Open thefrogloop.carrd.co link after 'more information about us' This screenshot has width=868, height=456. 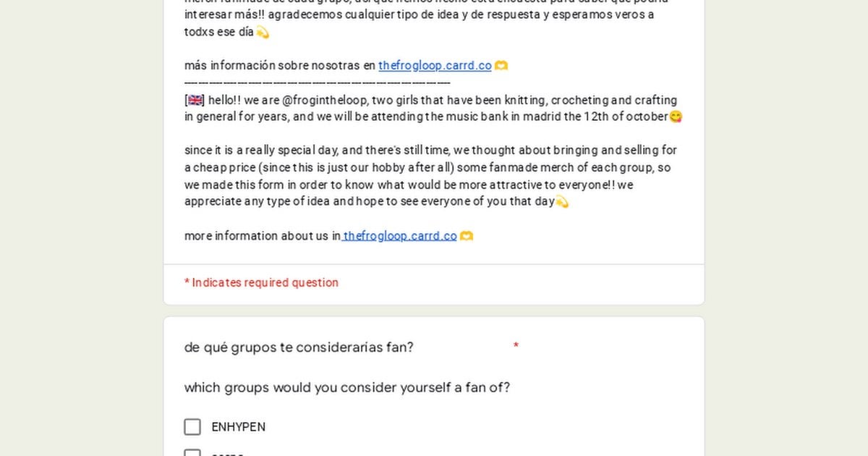coord(400,236)
